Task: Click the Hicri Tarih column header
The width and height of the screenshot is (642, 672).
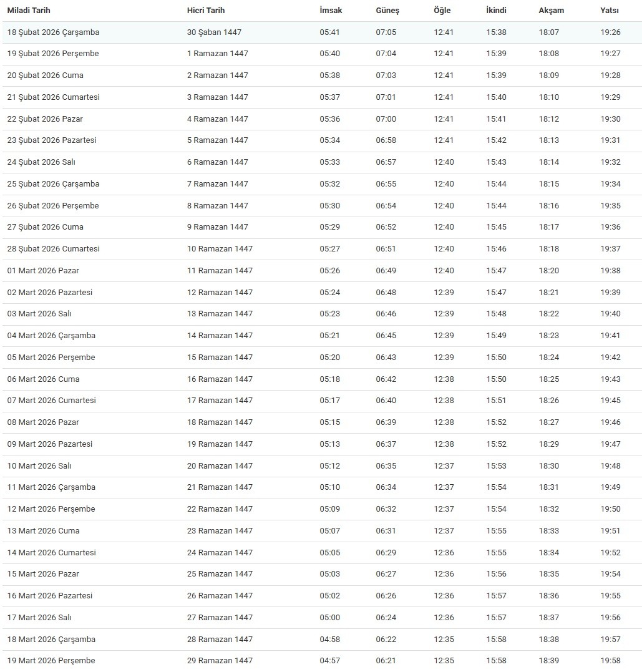Action: [206, 11]
